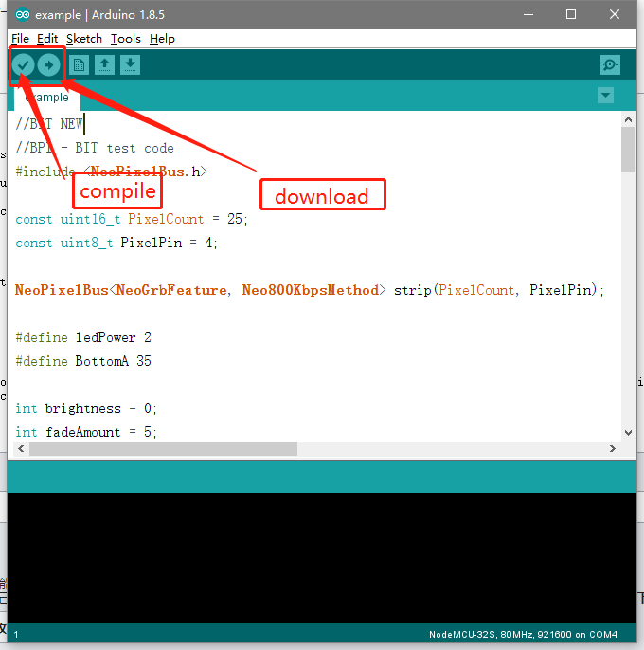The image size is (644, 650).
Task: Click 'PixelCount = 25' declaration line
Action: pyautogui.click(x=132, y=219)
